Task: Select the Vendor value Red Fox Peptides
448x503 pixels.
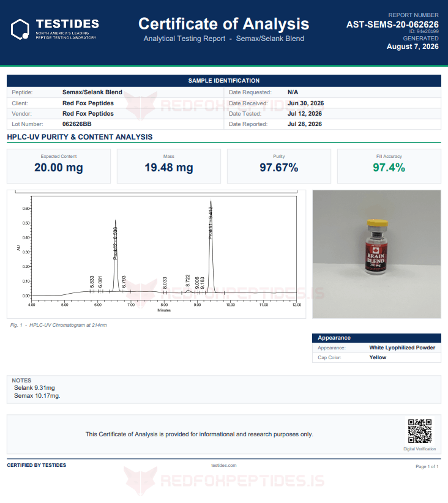Action: (88, 114)
